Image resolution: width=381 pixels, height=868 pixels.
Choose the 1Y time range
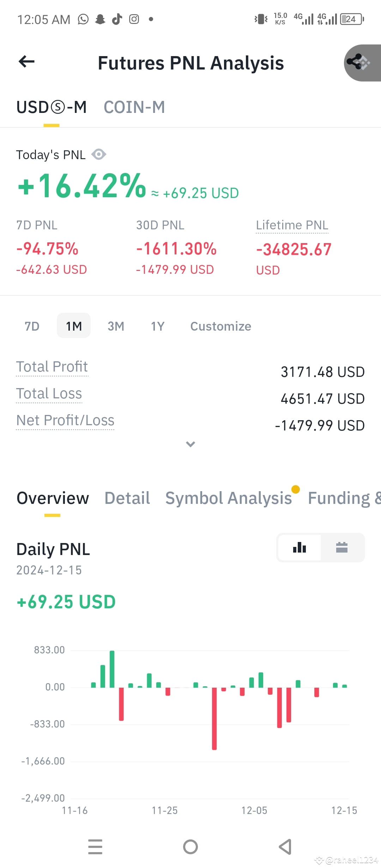[158, 326]
